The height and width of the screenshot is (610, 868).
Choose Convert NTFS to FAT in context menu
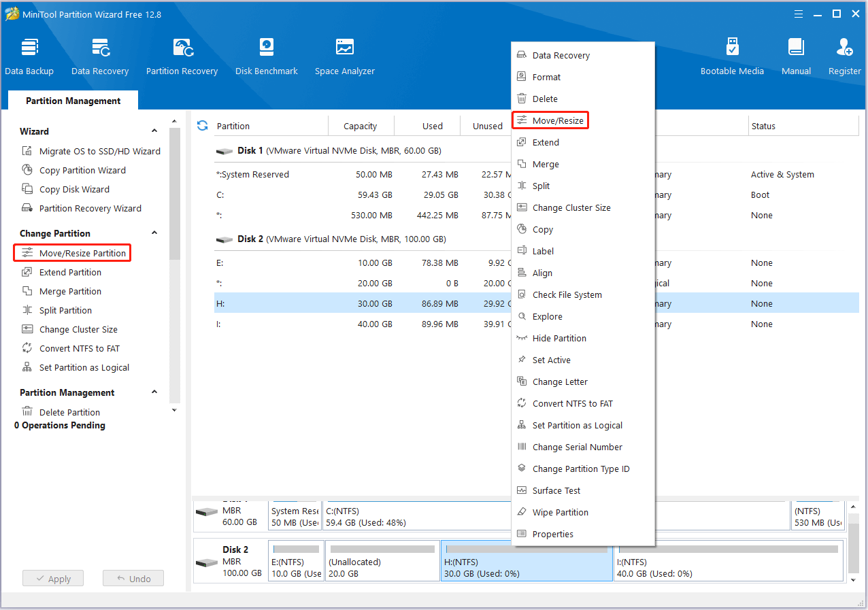coord(583,404)
